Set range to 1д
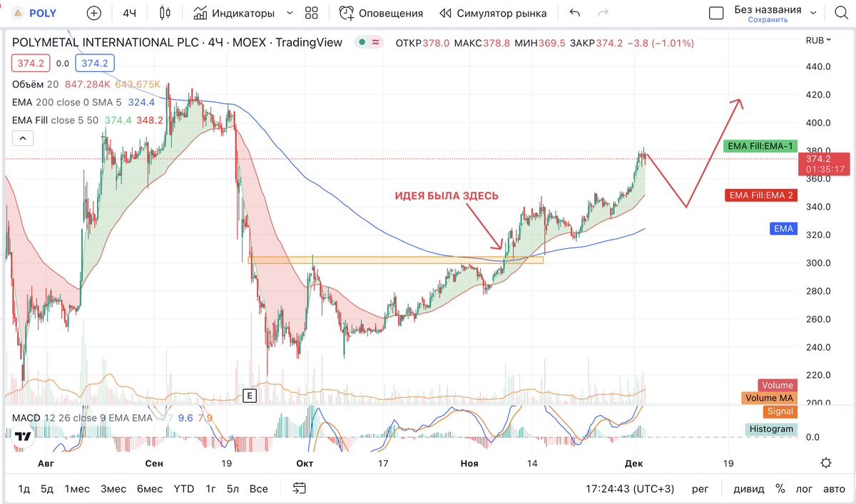The height and width of the screenshot is (504, 856). click(x=24, y=489)
